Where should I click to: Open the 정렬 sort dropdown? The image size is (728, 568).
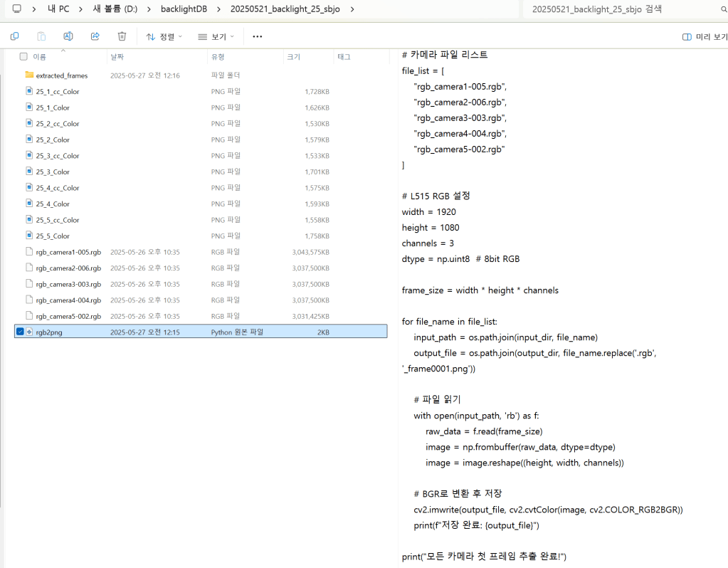point(164,36)
